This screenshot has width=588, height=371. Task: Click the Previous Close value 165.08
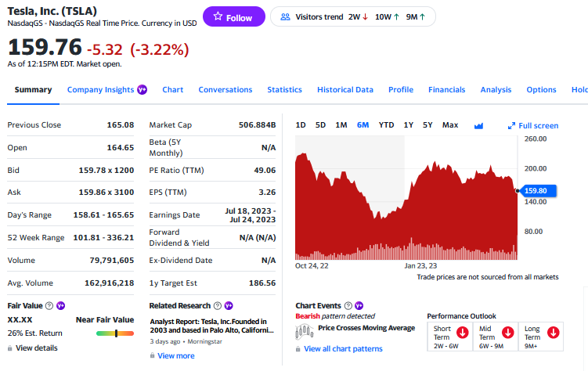121,124
